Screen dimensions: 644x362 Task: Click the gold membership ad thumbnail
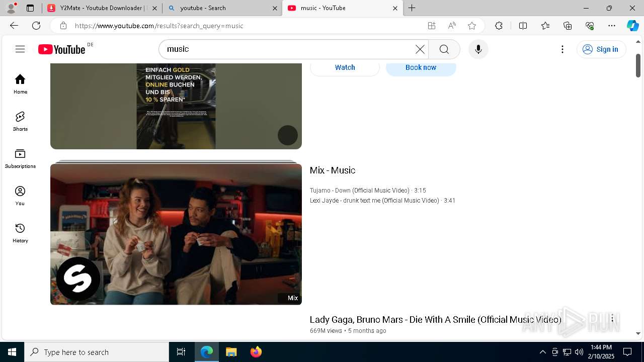tap(176, 106)
